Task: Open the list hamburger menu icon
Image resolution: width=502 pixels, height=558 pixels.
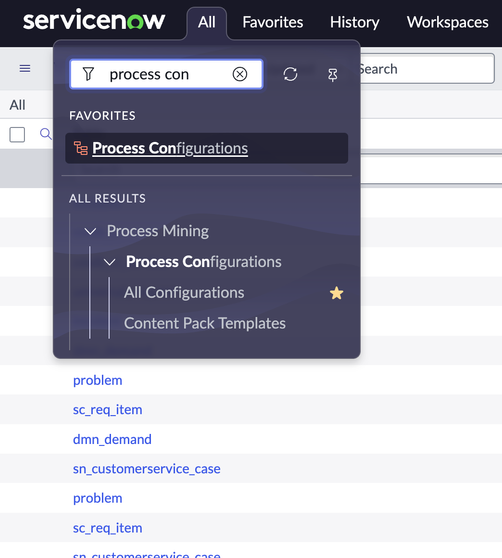Action: [x=25, y=68]
